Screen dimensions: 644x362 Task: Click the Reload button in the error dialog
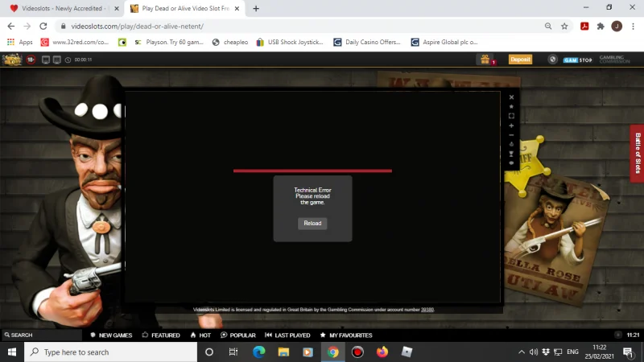312,224
